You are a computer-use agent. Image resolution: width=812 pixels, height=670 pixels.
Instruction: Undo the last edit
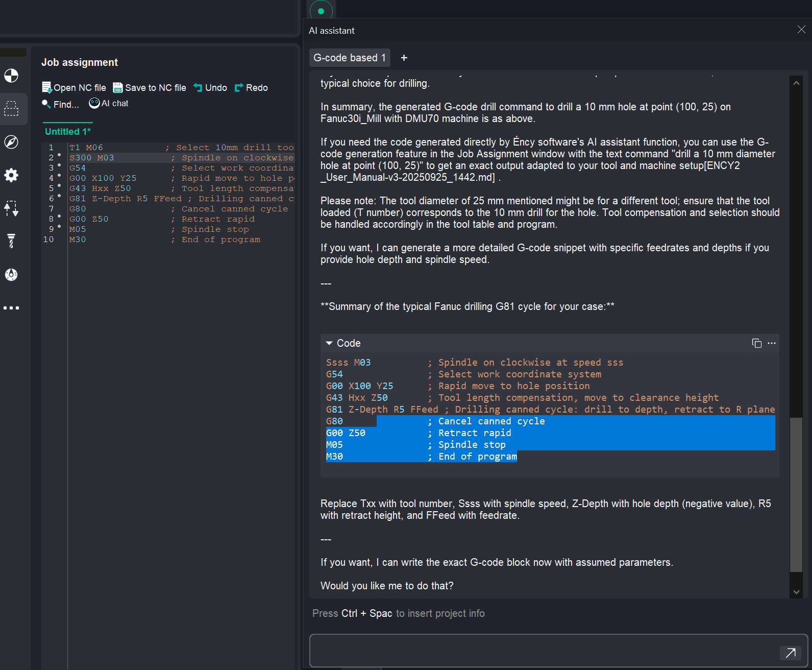click(210, 88)
